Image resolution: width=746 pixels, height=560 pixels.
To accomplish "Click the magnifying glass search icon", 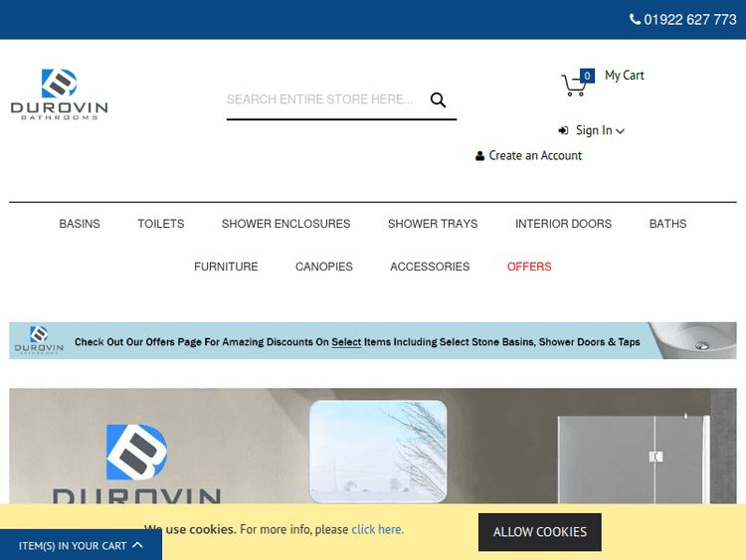I will click(438, 99).
